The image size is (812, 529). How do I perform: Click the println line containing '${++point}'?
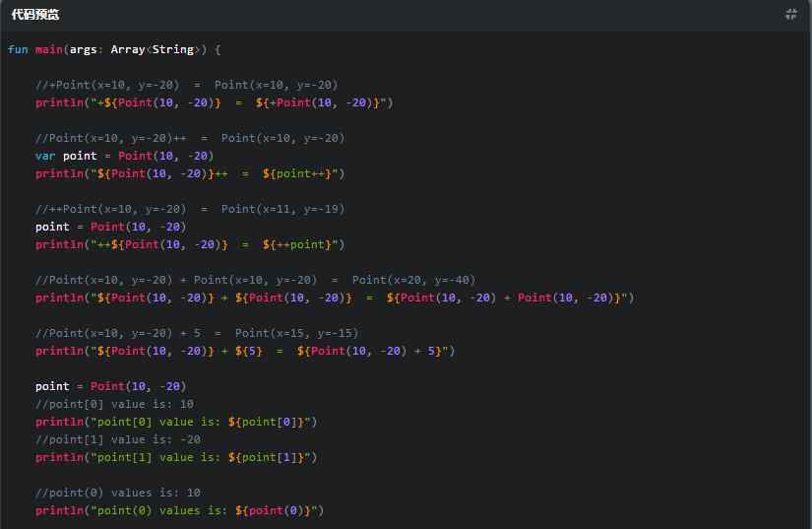tap(190, 244)
